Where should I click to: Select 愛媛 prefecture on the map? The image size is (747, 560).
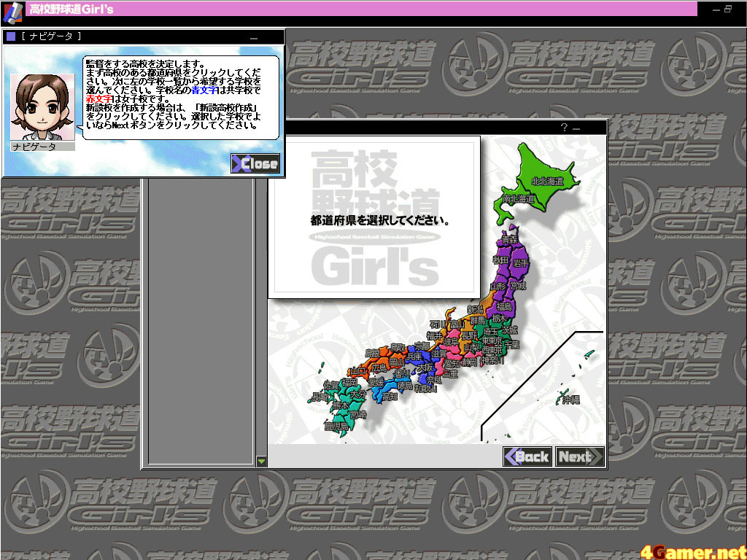(376, 382)
